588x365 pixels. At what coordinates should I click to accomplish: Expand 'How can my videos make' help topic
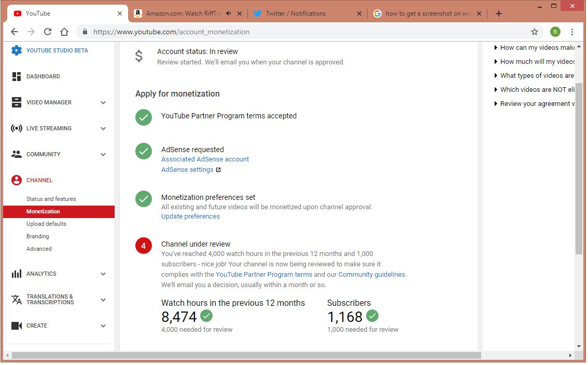[536, 48]
